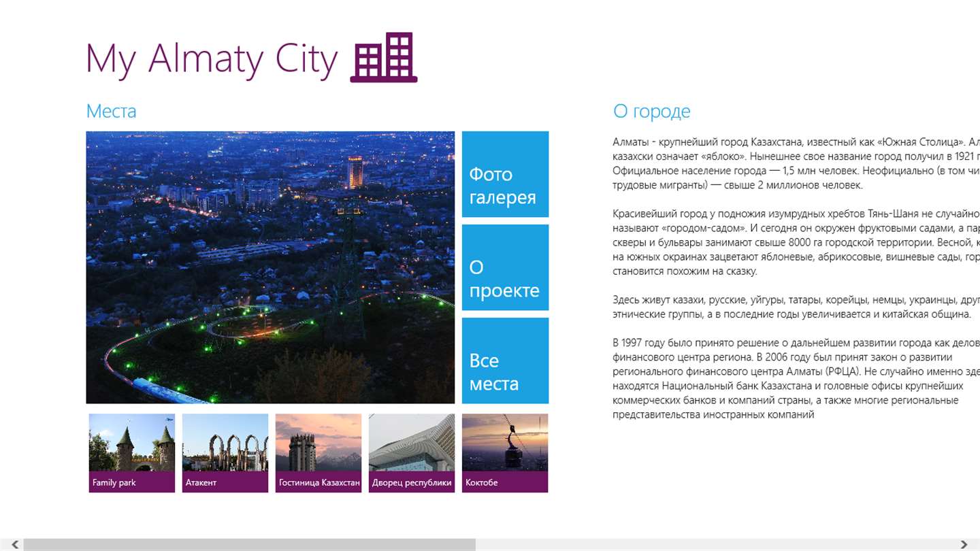Click the Места section heading

pos(111,111)
